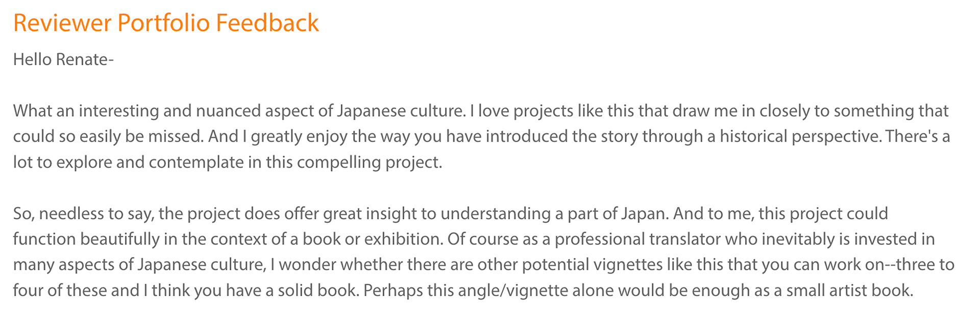Click the word 'exhibition' in the feedback

point(403,239)
